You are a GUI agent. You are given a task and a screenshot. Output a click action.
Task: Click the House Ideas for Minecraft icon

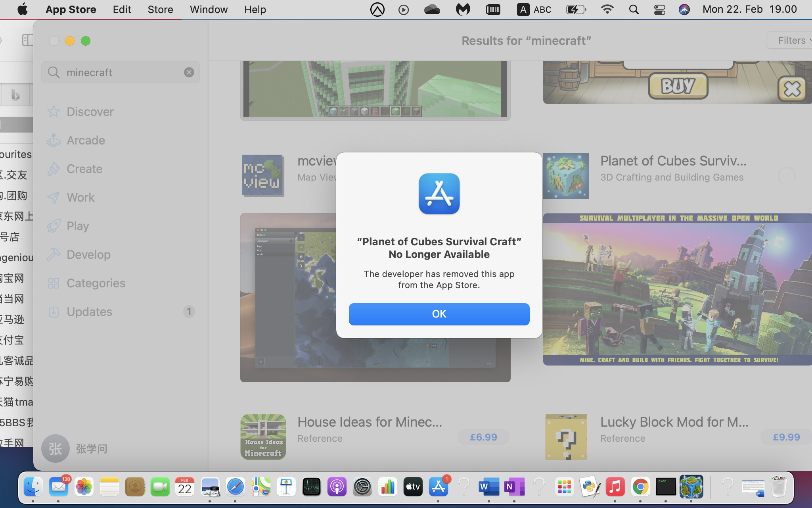pos(263,437)
